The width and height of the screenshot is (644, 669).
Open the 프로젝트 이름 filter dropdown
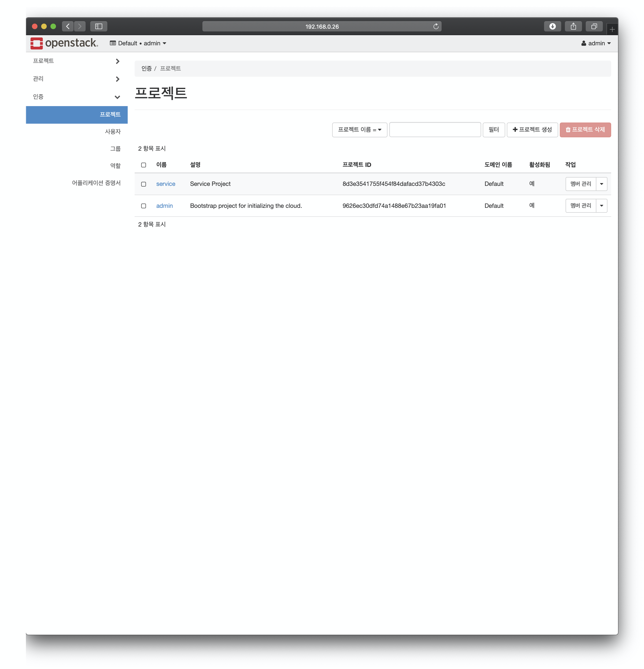pos(359,130)
